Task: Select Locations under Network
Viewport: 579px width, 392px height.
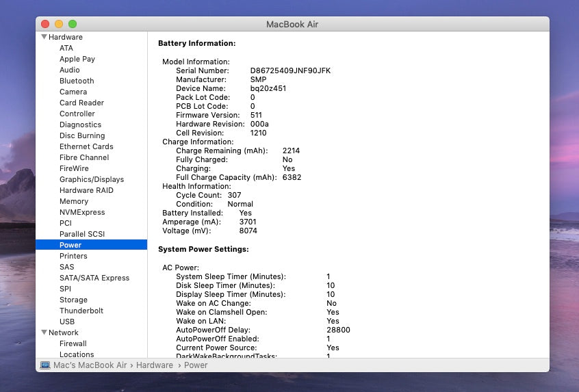Action: click(77, 354)
